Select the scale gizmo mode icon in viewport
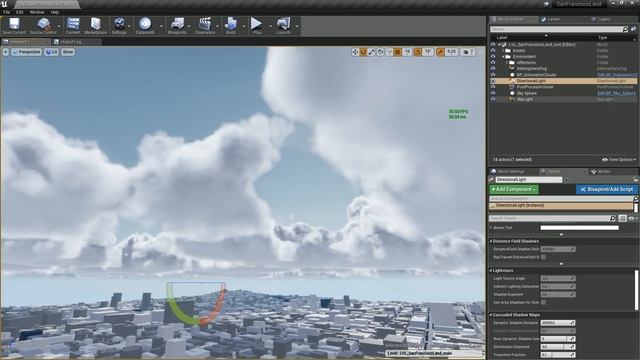 point(371,52)
